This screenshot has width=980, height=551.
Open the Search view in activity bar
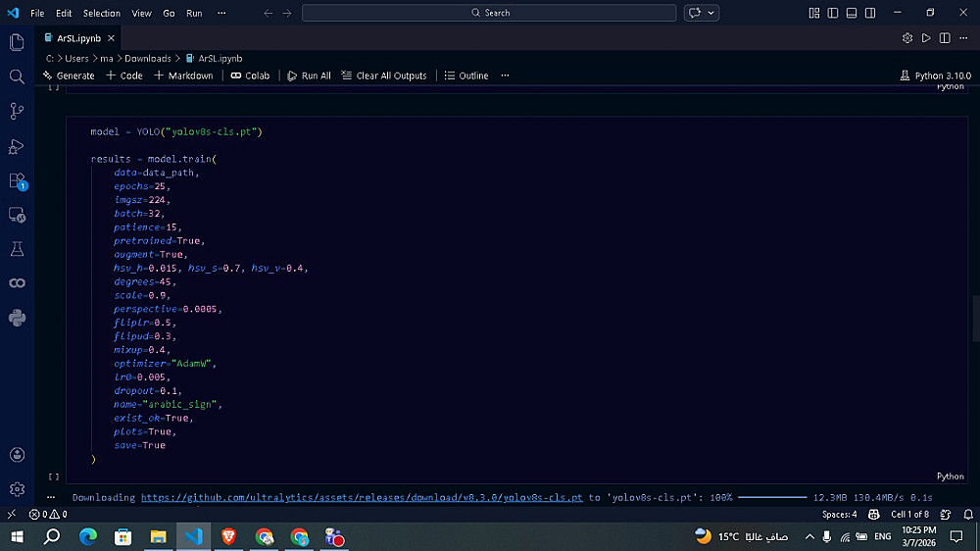click(x=17, y=76)
